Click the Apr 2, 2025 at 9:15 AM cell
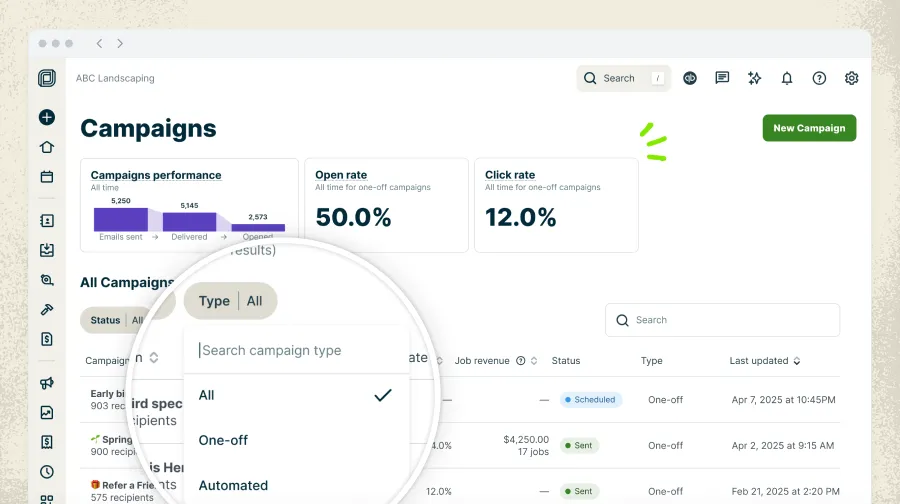This screenshot has width=900, height=504. point(783,445)
